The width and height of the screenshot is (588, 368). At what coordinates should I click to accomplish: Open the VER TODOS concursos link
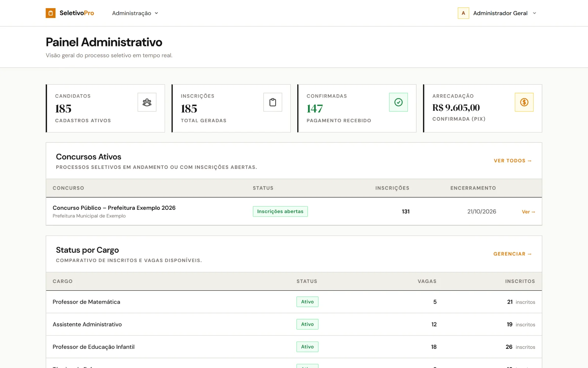tap(513, 161)
